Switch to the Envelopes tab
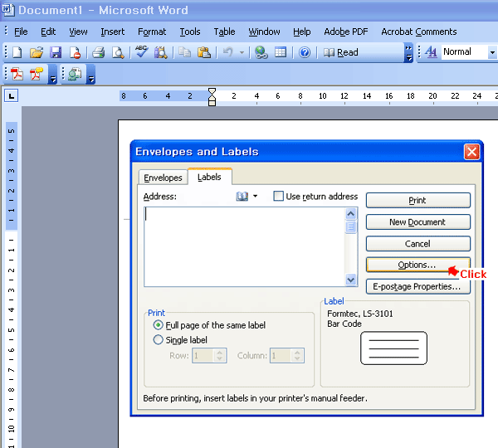Image resolution: width=498 pixels, height=448 pixels. [x=163, y=178]
